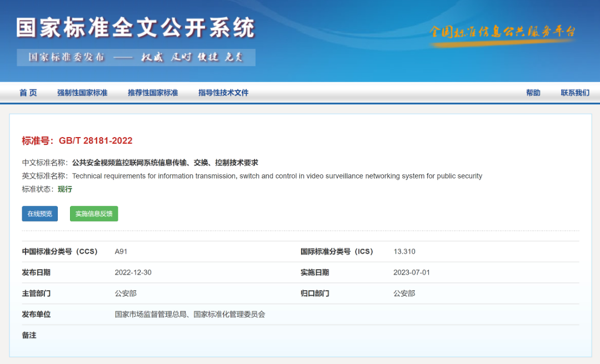Open 指导性技术文件 navigation item

223,93
